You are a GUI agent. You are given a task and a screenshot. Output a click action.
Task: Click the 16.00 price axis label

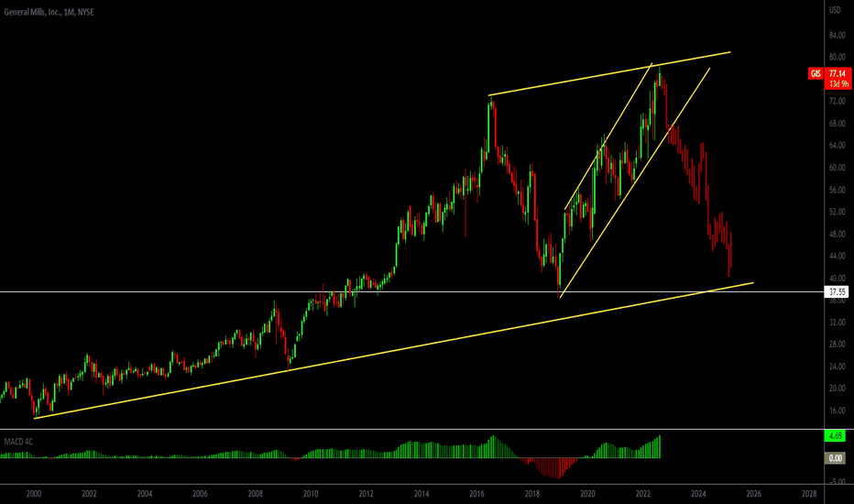[x=838, y=411]
